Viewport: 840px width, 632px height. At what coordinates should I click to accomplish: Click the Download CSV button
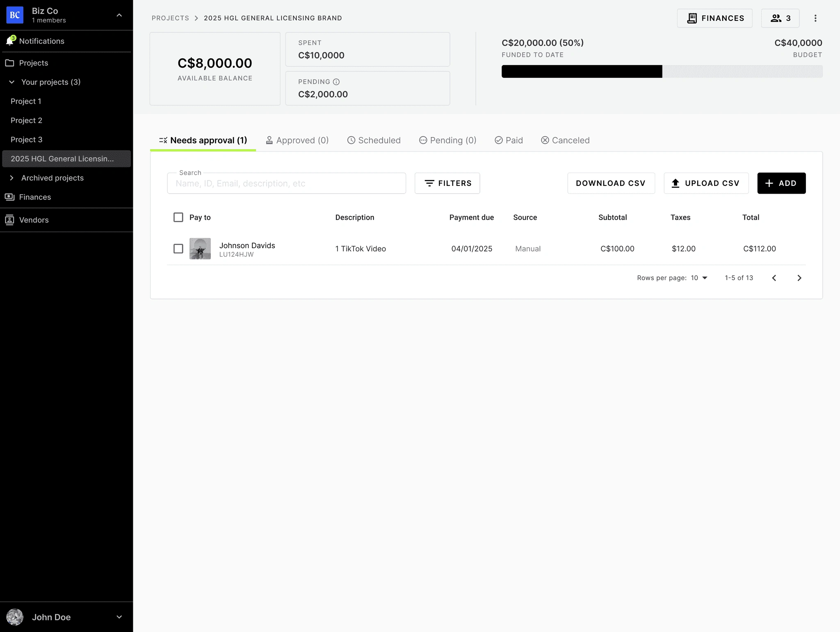[x=611, y=183]
